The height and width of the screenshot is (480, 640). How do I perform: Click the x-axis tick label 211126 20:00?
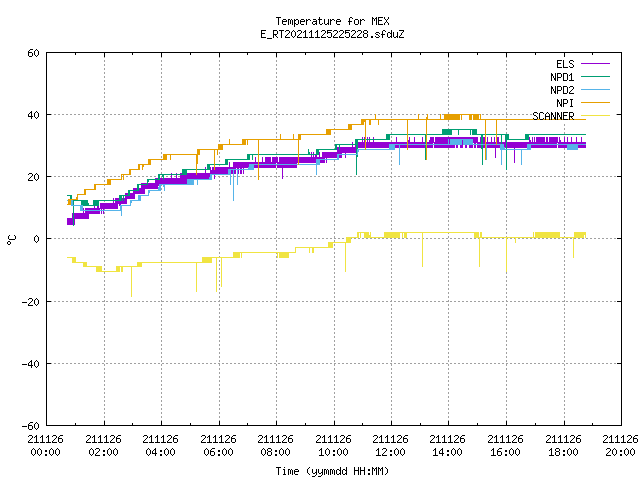pos(620,446)
